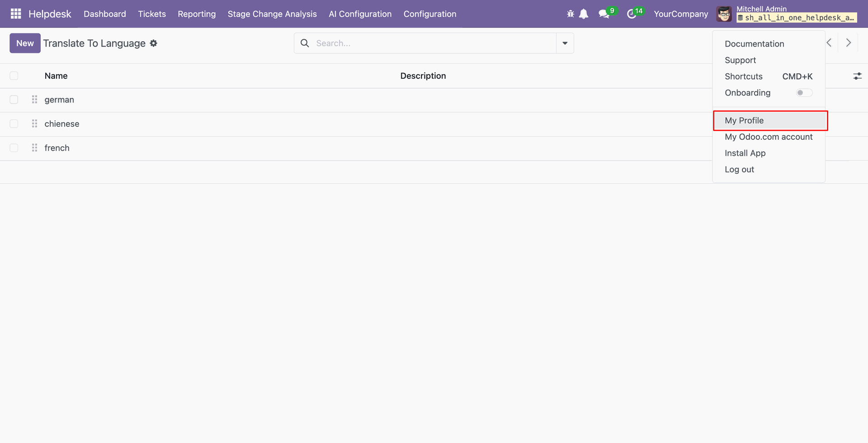868x443 pixels.
Task: Open the german record
Action: 59,100
